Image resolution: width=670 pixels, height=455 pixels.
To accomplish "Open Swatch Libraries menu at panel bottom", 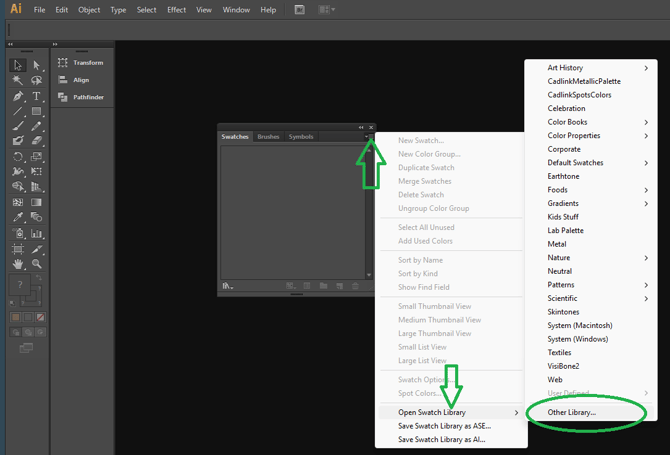I will 227,286.
